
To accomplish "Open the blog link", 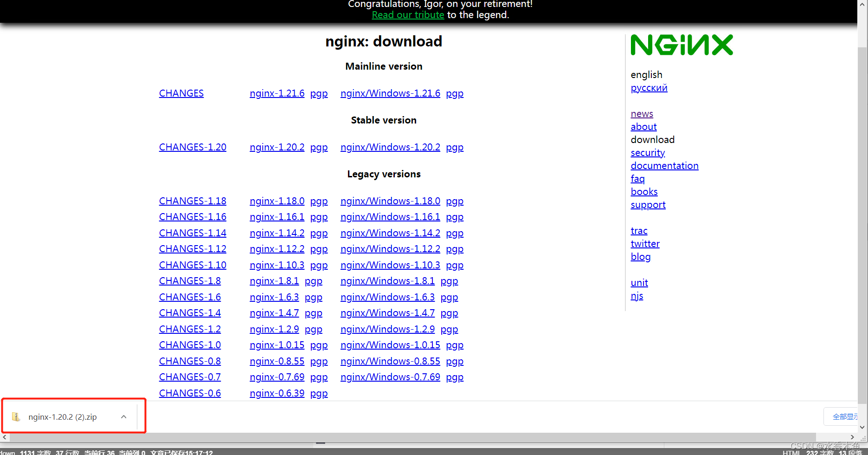I will 640,257.
